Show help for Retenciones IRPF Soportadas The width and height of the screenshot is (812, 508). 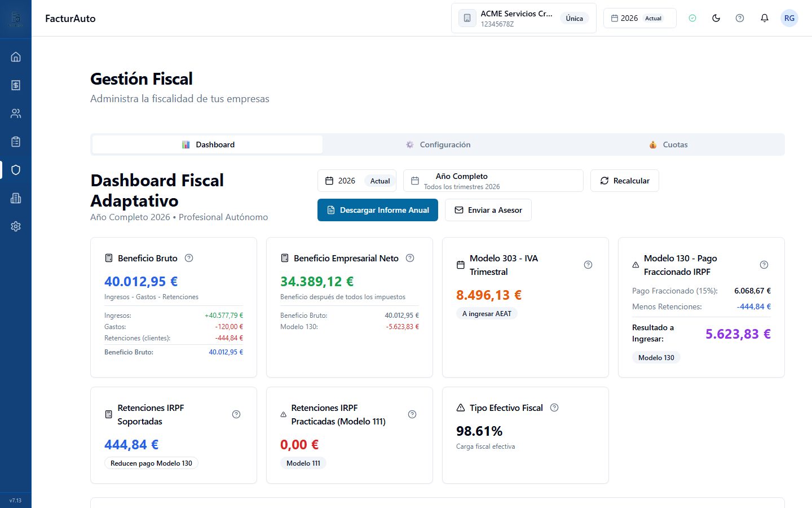pos(236,414)
